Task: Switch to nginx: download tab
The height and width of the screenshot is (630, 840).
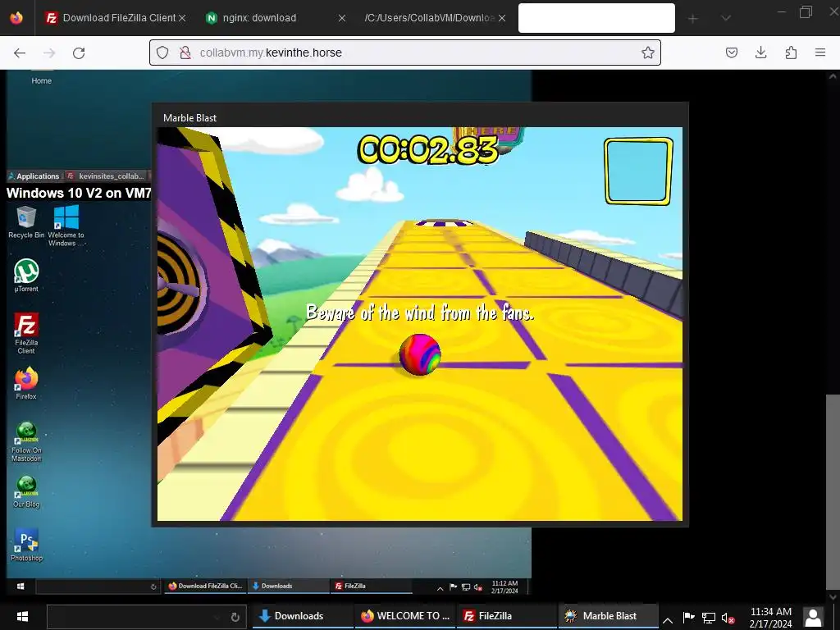Action: (259, 18)
